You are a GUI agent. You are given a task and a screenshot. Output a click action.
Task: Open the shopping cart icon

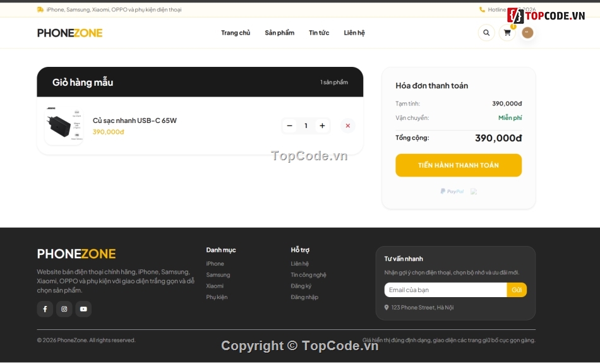click(x=507, y=33)
